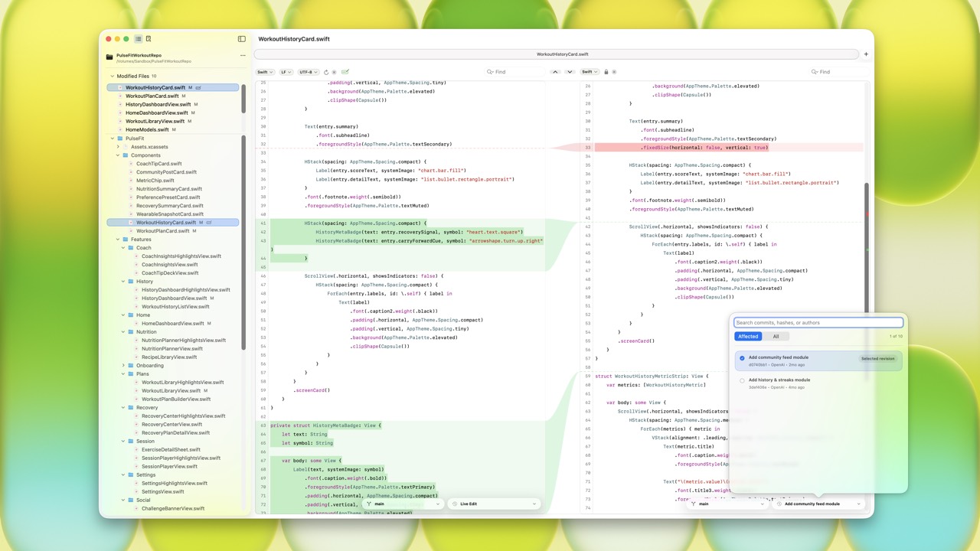Toggle the sidebar panel icon
The image size is (980, 551).
coord(242,39)
